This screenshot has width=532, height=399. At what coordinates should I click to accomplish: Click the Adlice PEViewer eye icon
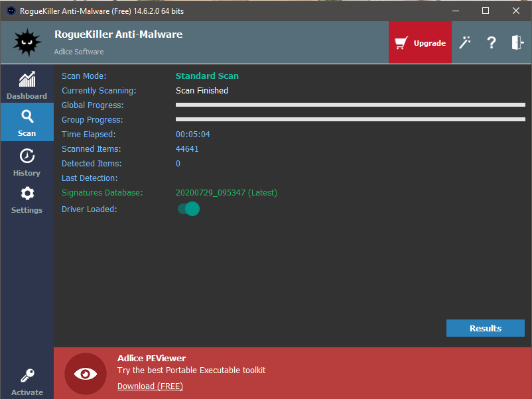pos(86,374)
